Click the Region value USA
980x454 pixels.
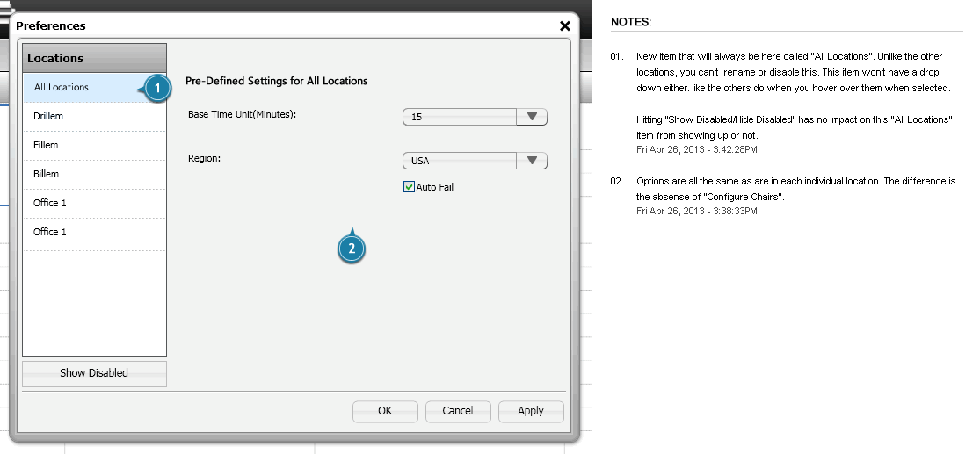460,161
